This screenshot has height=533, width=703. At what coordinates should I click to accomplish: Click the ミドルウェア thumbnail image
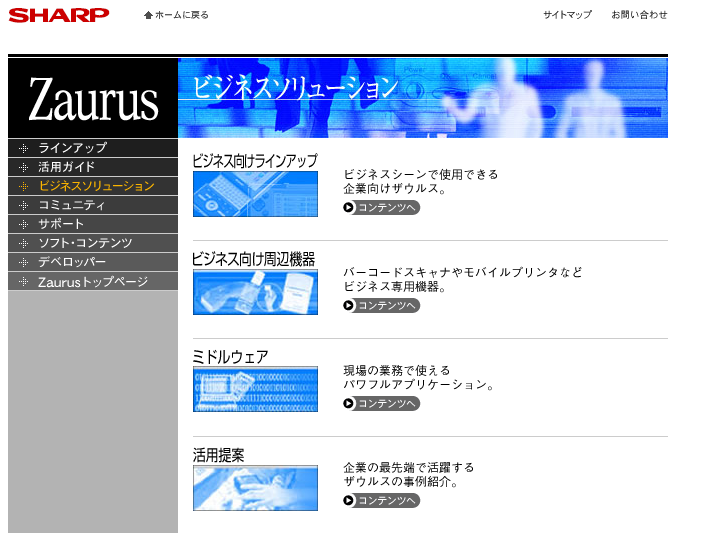click(255, 389)
